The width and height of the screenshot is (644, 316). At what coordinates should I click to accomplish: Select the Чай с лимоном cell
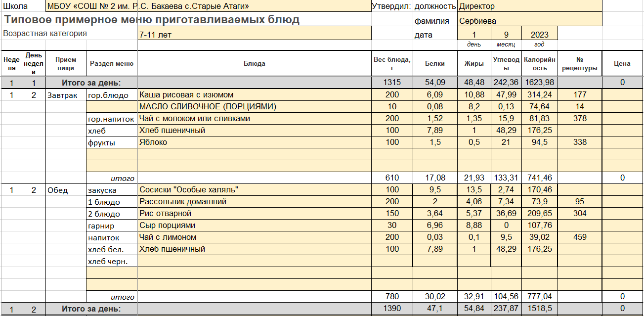[255, 237]
